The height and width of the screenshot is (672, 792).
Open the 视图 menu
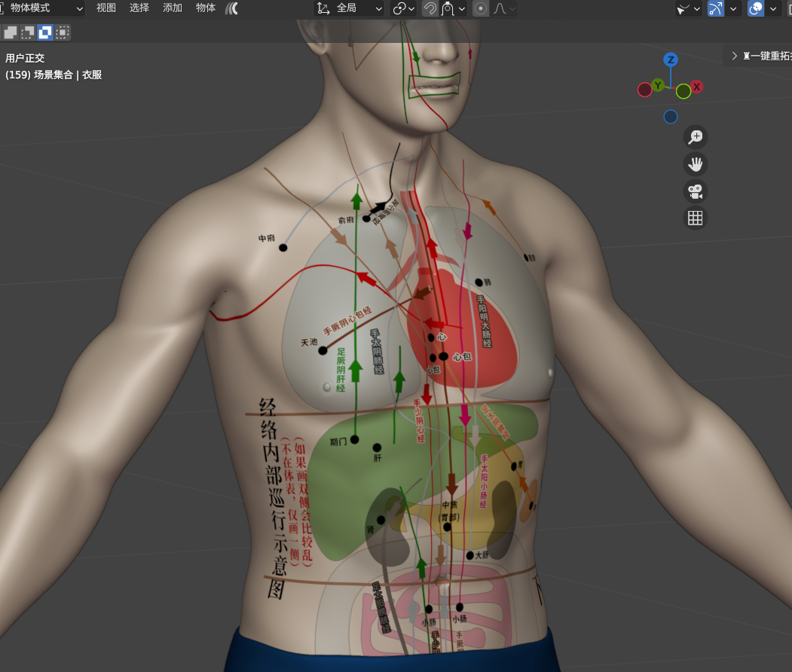[x=106, y=8]
